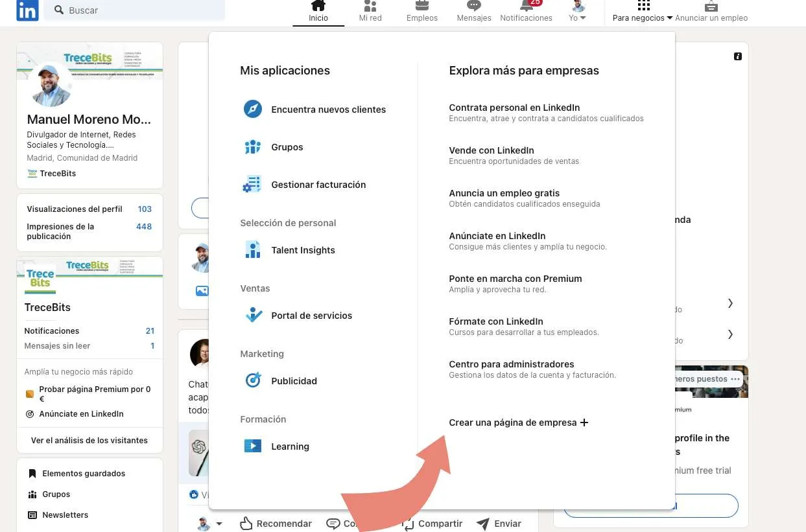Viewport: 806px width, 532px height.
Task: Open Ver el análisis de los visitantes
Action: point(89,440)
